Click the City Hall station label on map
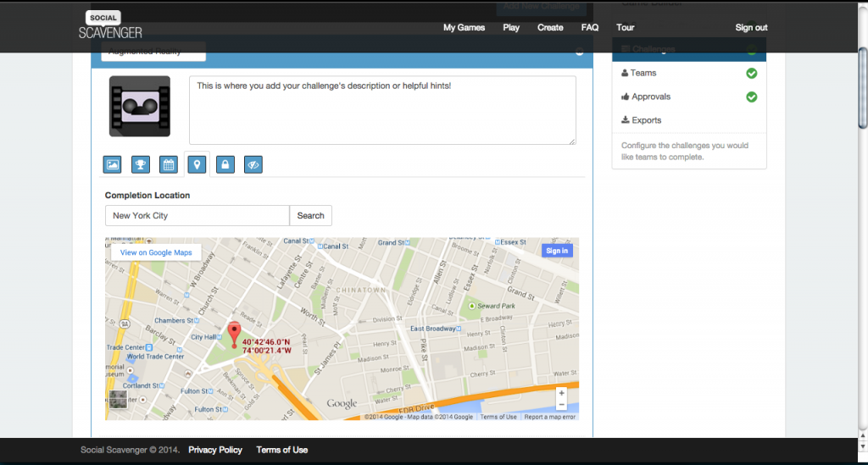 pos(203,337)
